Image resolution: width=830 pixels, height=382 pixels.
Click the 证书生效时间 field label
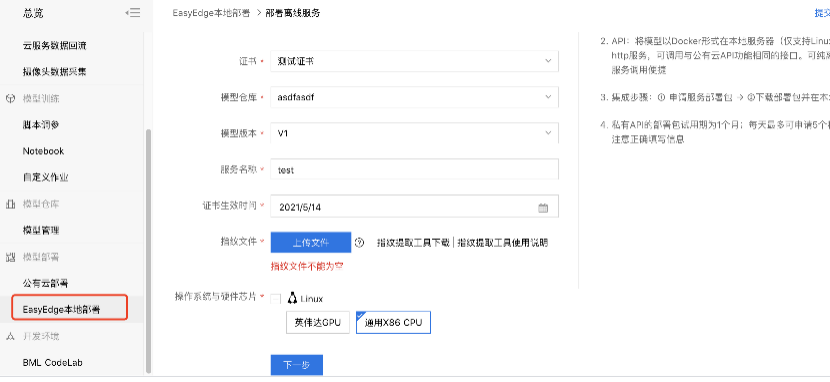point(230,205)
